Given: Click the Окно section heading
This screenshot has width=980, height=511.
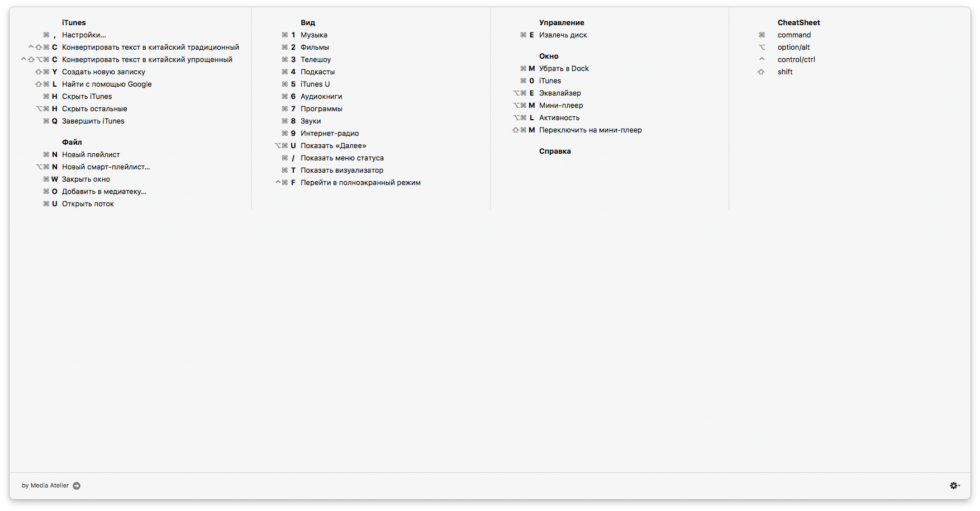Looking at the screenshot, I should 549,56.
